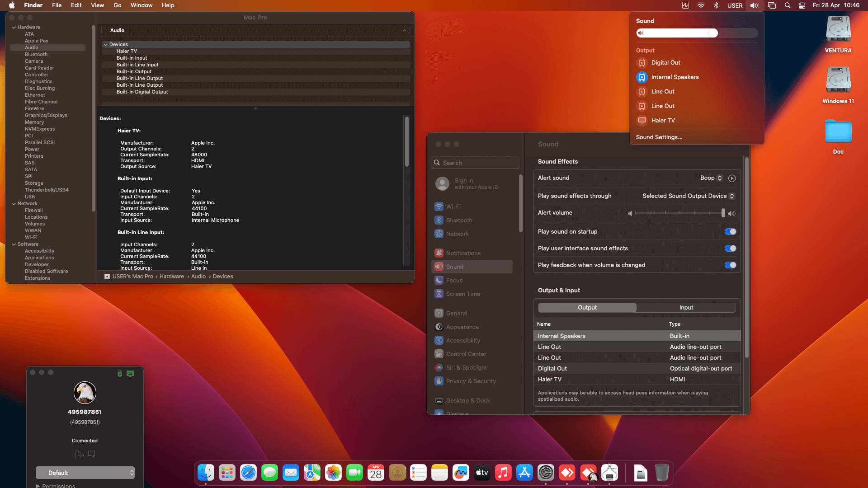Open the Finder menu

[x=33, y=5]
